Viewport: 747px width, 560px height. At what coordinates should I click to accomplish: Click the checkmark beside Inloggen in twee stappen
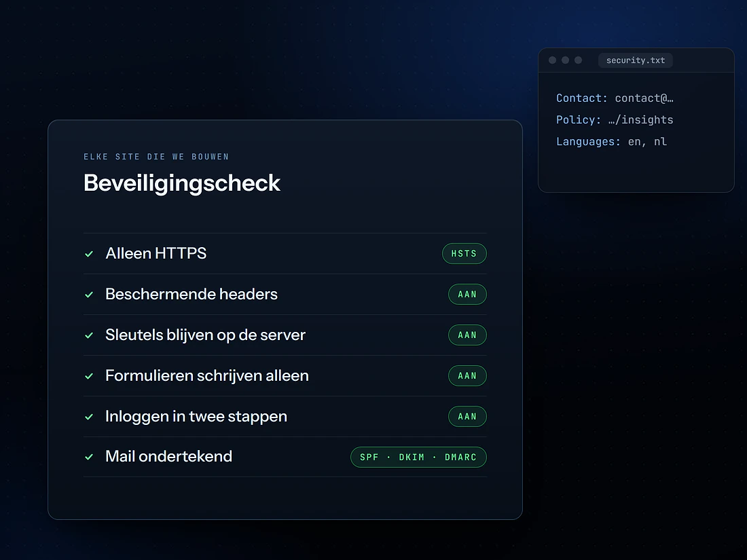pyautogui.click(x=88, y=417)
